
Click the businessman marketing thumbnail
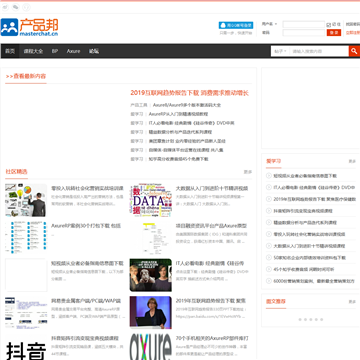point(26,200)
